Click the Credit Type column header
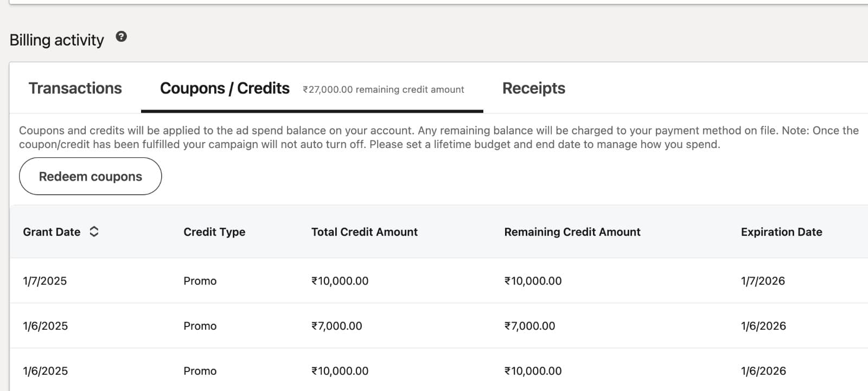Screen dimensions: 868x391 coord(214,232)
